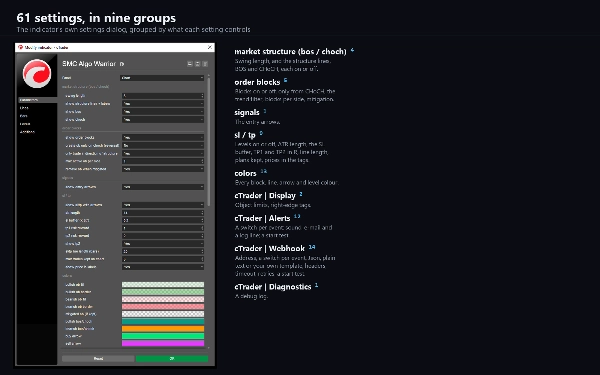Open the show price in labels dropdown
This screenshot has width=600, height=375.
[163, 267]
